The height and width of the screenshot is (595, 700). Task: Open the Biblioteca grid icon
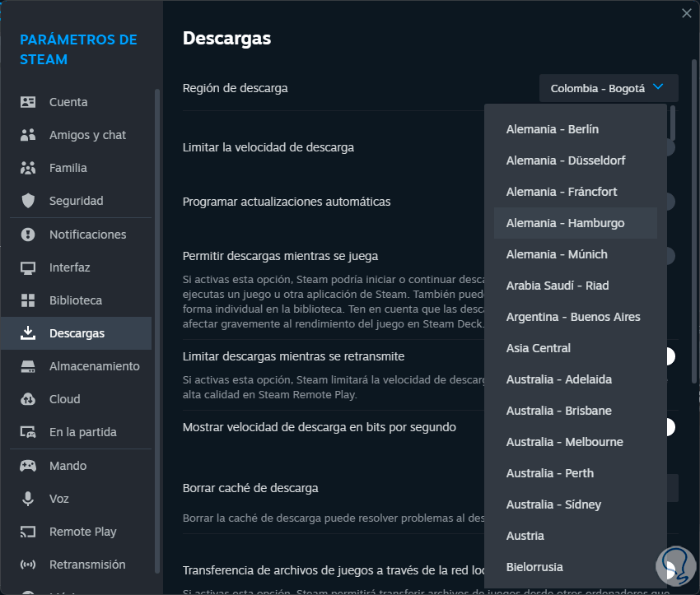click(x=28, y=300)
